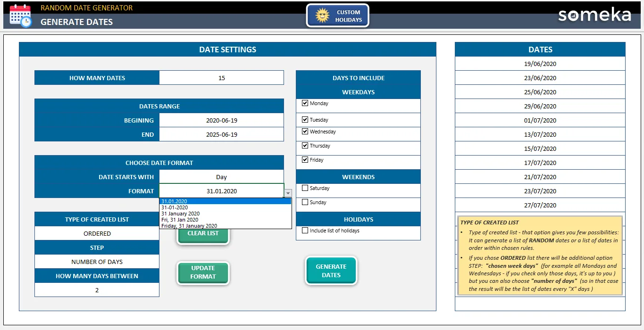The width and height of the screenshot is (644, 330).
Task: Click the days between value 2
Action: [97, 290]
